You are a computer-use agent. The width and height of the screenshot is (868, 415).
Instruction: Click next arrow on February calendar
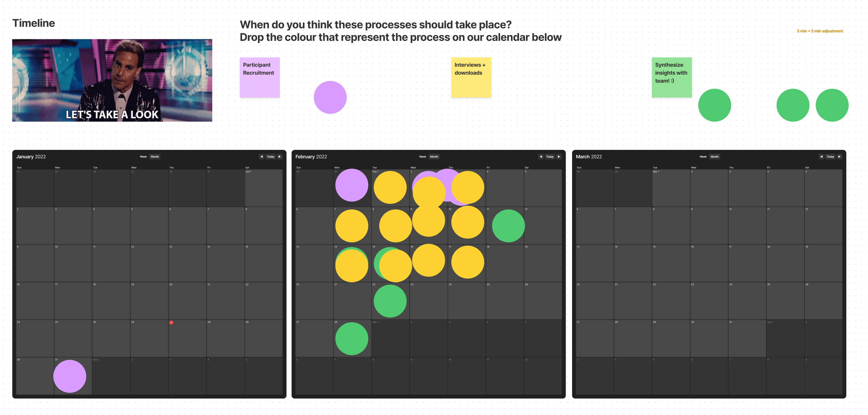pos(559,157)
